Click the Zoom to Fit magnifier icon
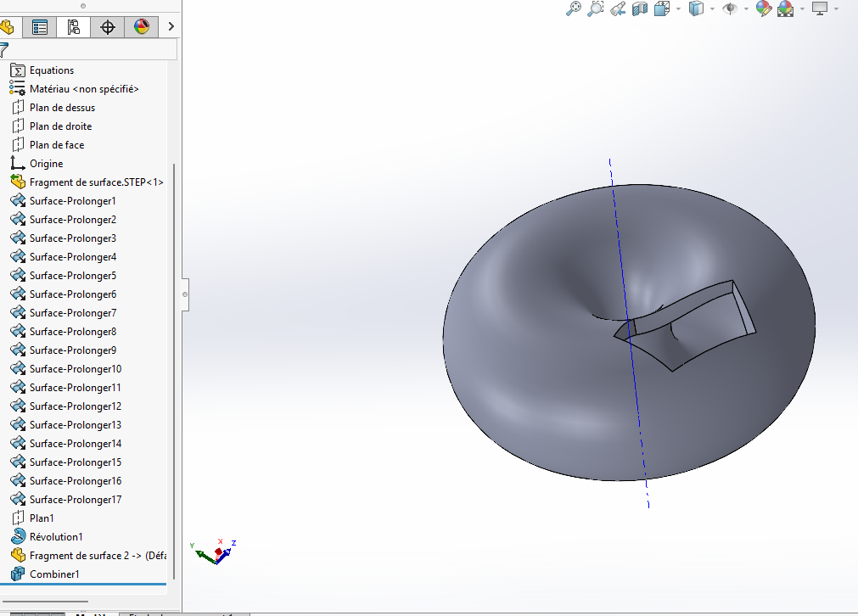 point(574,8)
